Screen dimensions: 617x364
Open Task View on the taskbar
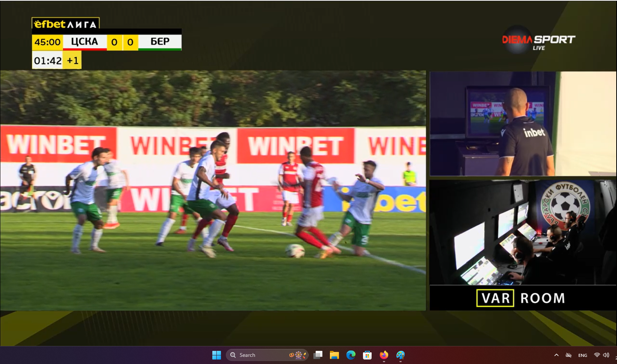(x=318, y=355)
